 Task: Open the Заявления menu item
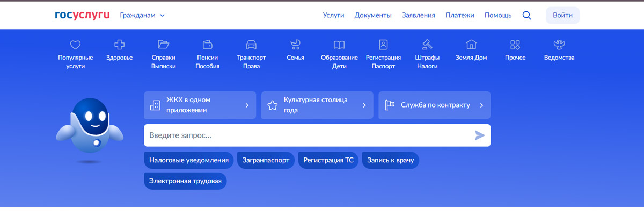(x=419, y=15)
